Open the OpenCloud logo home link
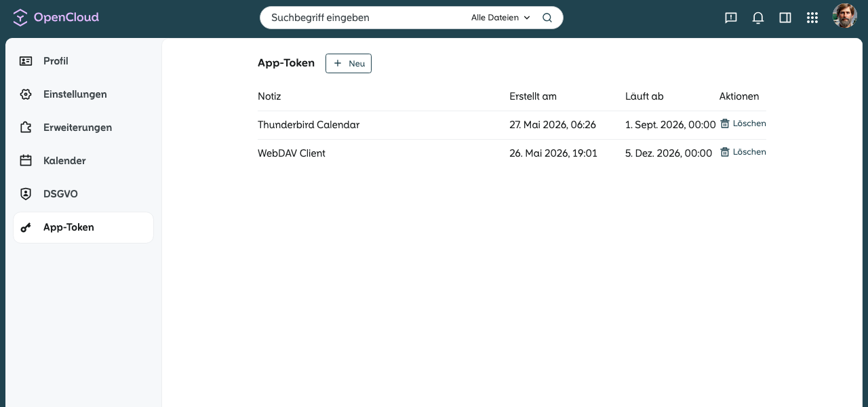868x407 pixels. click(56, 18)
